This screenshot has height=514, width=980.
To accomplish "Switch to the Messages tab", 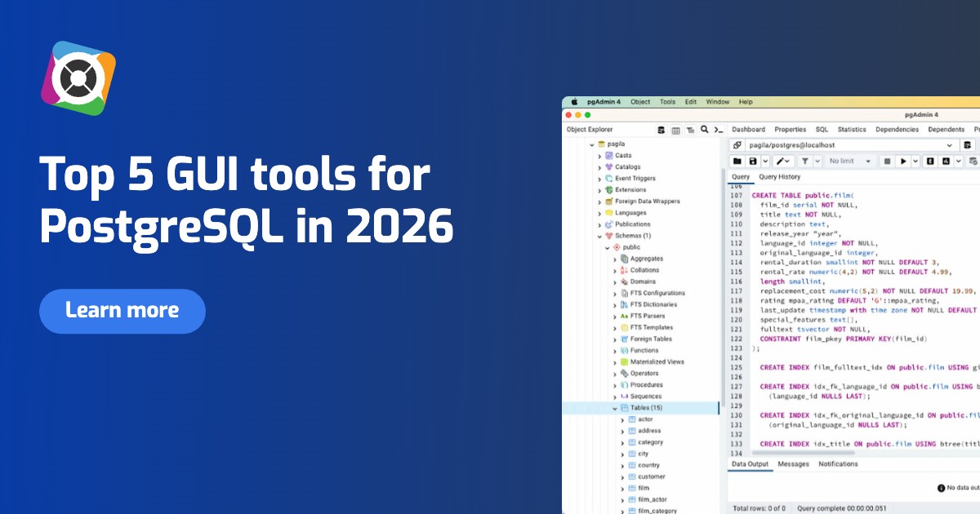I will 793,464.
